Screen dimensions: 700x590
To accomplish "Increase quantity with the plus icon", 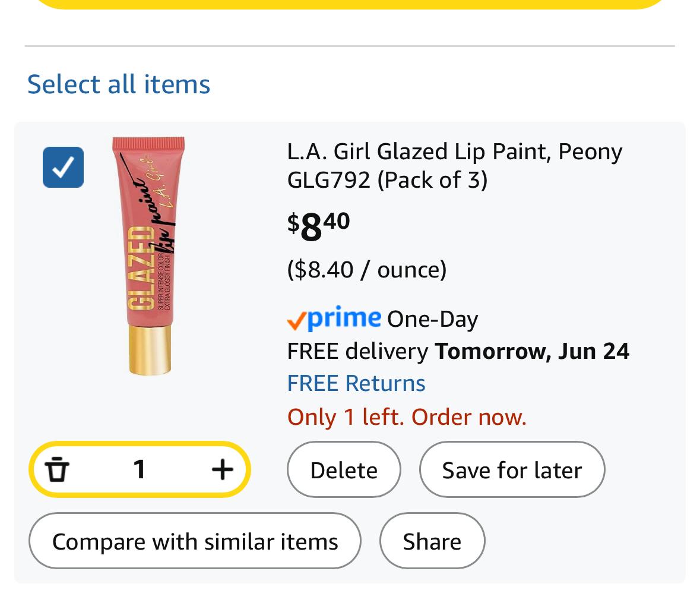I will pyautogui.click(x=222, y=469).
